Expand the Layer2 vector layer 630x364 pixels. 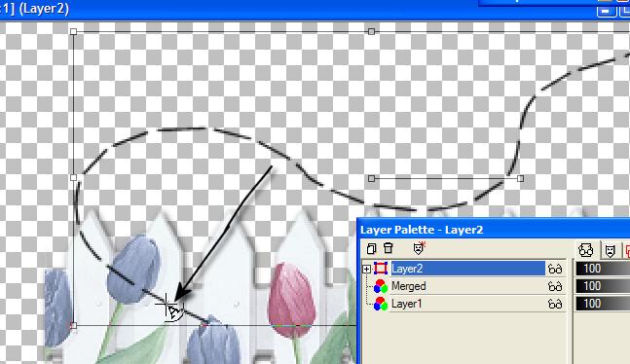click(x=366, y=269)
